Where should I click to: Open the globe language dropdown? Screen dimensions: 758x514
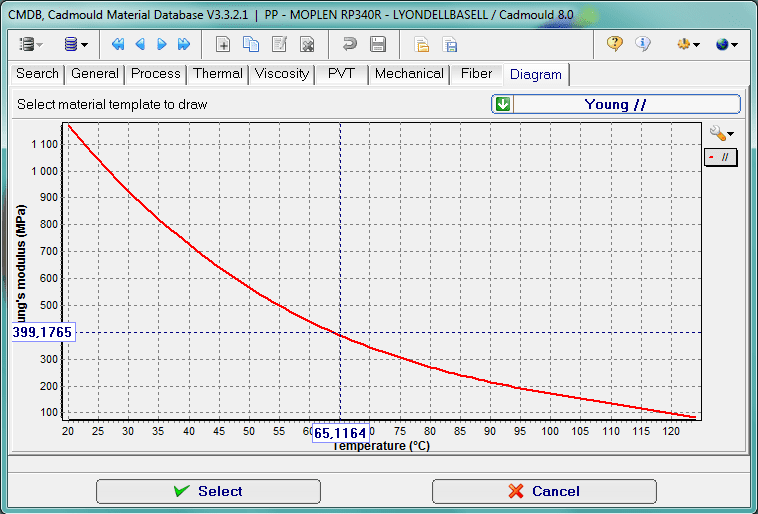727,44
